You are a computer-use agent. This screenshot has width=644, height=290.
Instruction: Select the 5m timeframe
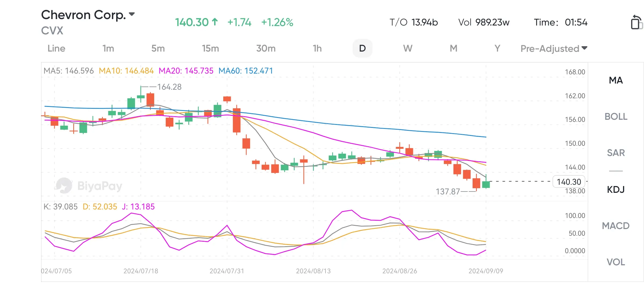[158, 48]
